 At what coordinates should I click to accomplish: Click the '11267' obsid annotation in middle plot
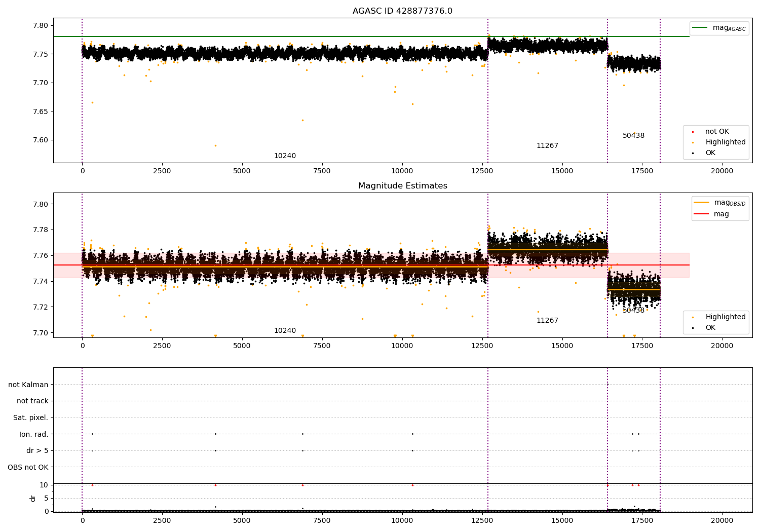pos(547,320)
